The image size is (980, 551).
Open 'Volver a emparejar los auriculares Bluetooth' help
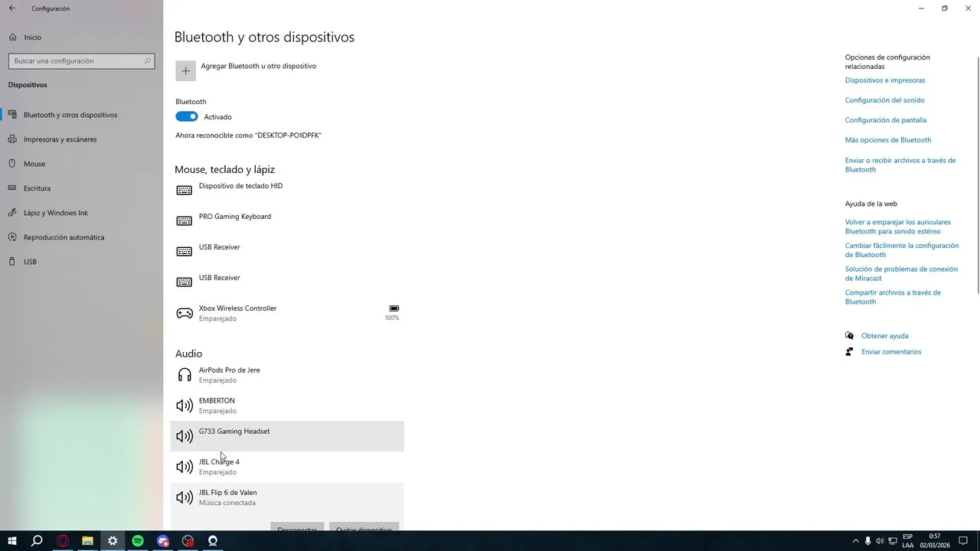(x=898, y=227)
